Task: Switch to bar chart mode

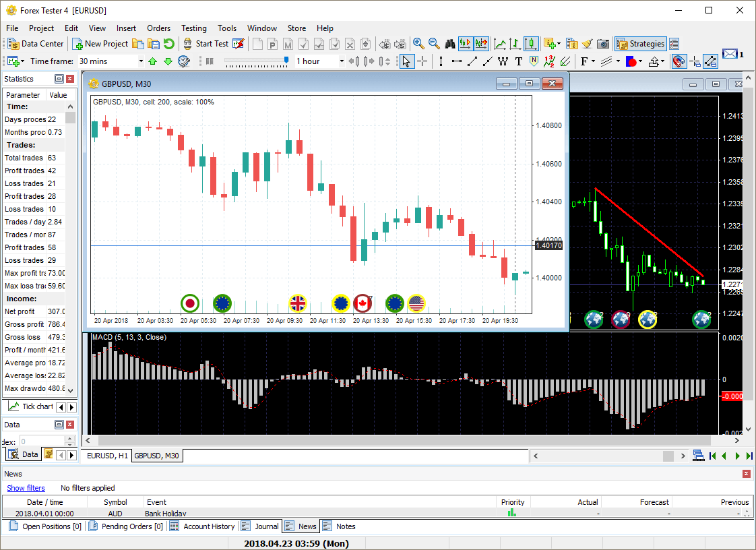Action: [515, 44]
